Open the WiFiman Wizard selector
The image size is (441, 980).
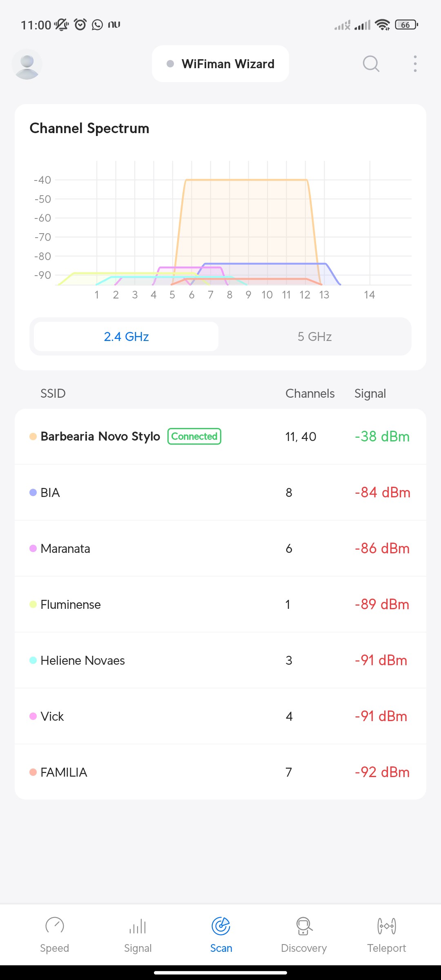(220, 64)
